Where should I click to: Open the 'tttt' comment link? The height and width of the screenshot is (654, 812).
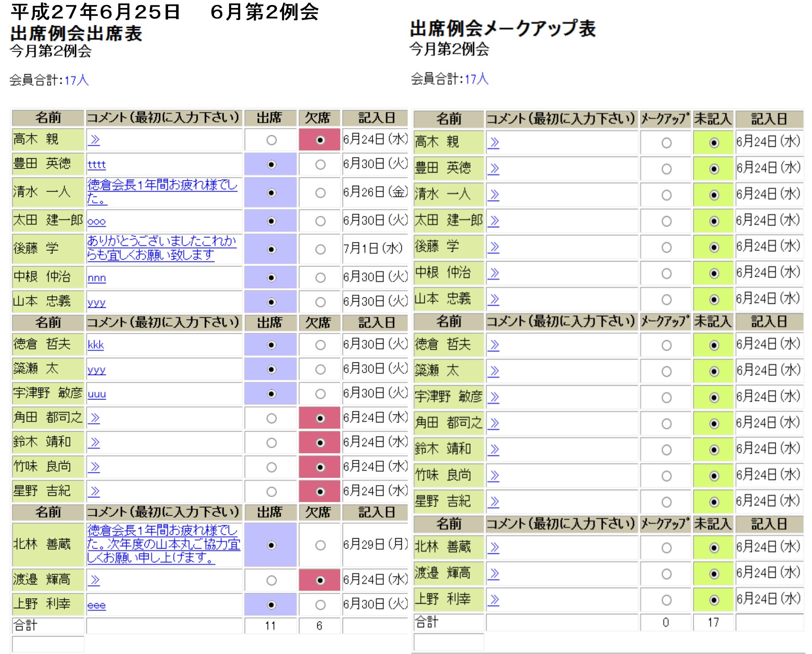97,165
